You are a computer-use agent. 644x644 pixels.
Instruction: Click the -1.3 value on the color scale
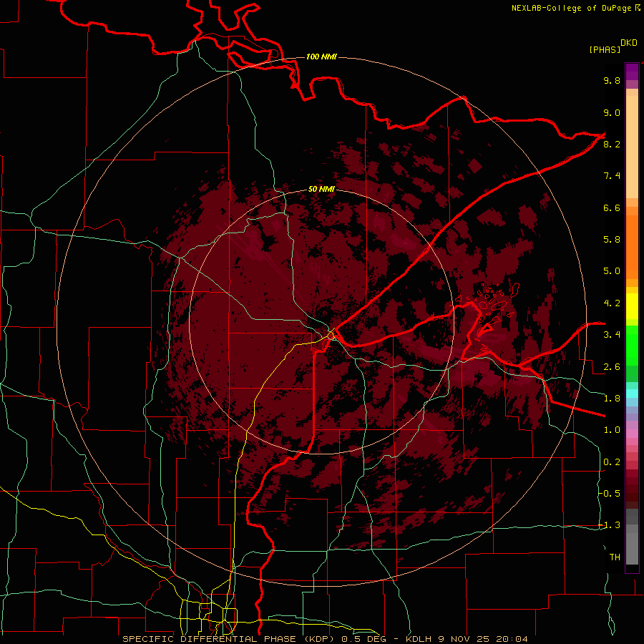(x=610, y=525)
